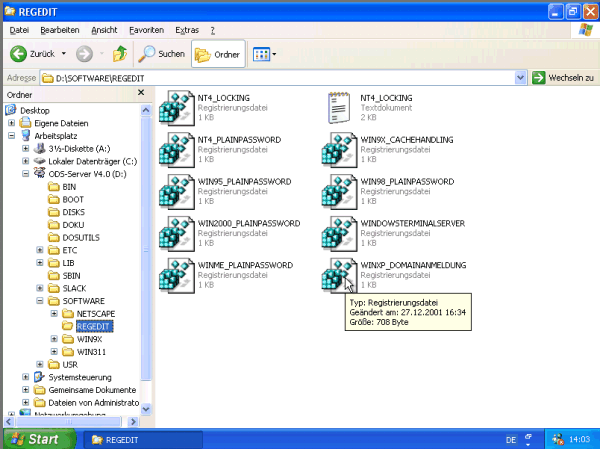Click the Lokaler Datenträger (C:) drive icon
600x449 pixels.
coord(40,161)
